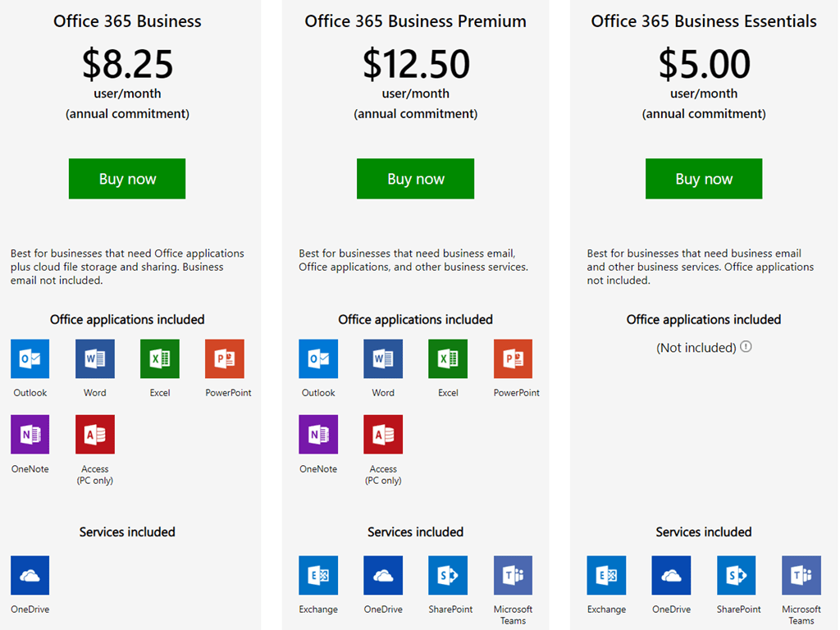
Task: Click SharePoint icon in Business Premium plan
Action: click(x=448, y=576)
